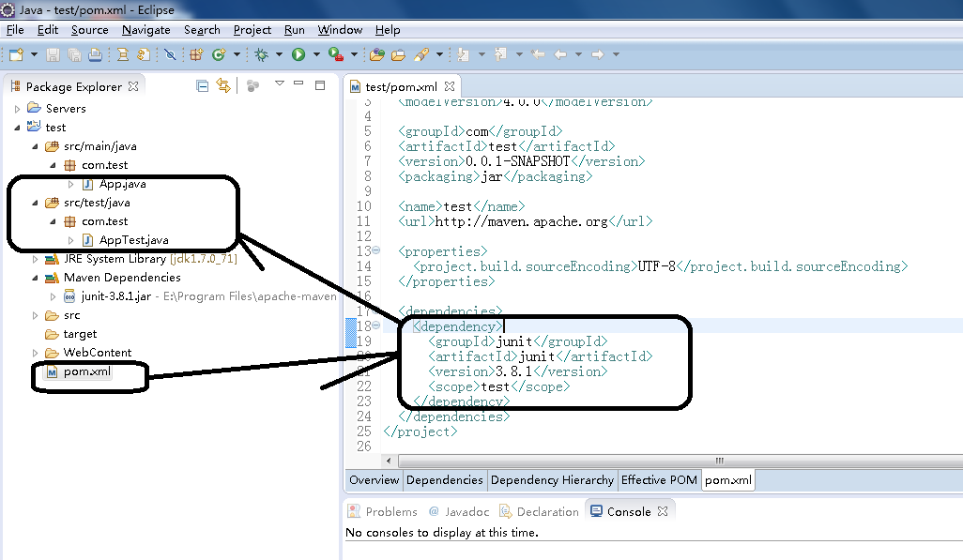Viewport: 963px width, 560px height.
Task: Switch to the Overview editor tab
Action: tap(374, 480)
